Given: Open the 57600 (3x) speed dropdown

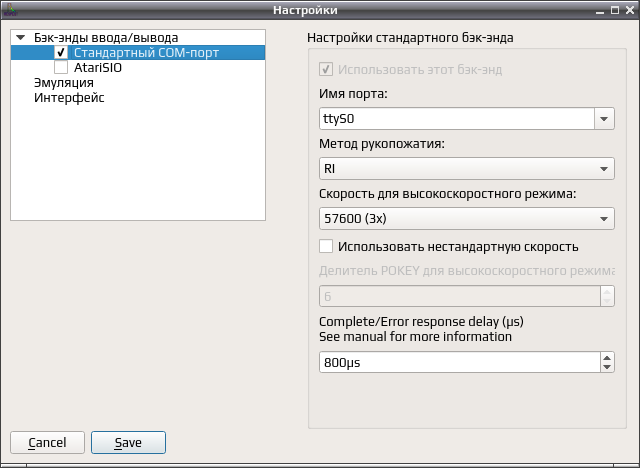Looking at the screenshot, I should coord(467,218).
